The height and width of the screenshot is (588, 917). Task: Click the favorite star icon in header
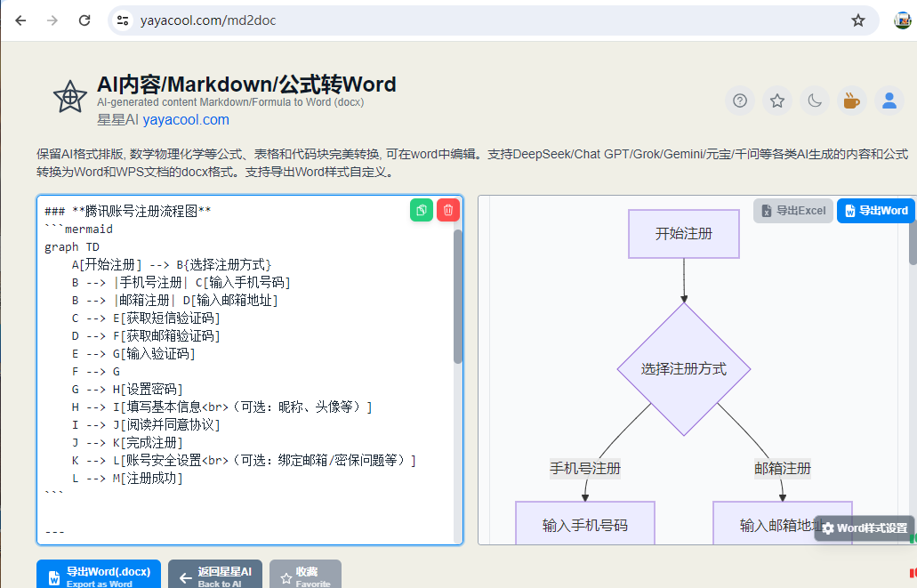(x=777, y=101)
